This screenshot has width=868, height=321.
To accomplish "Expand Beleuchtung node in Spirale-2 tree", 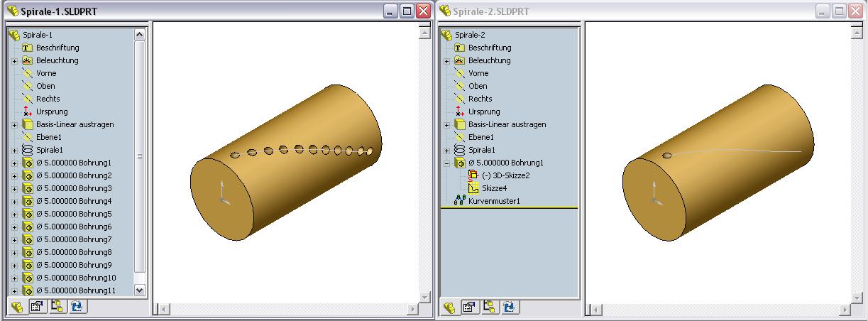I will click(446, 61).
